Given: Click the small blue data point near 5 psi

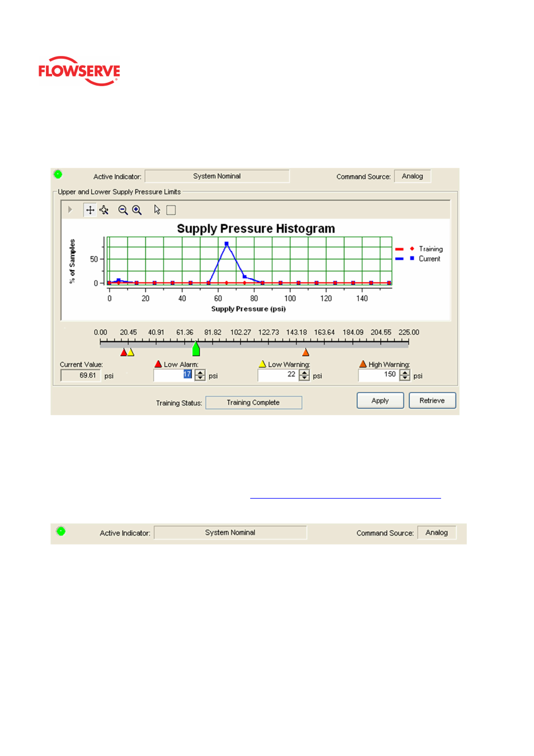Looking at the screenshot, I should coord(118,280).
